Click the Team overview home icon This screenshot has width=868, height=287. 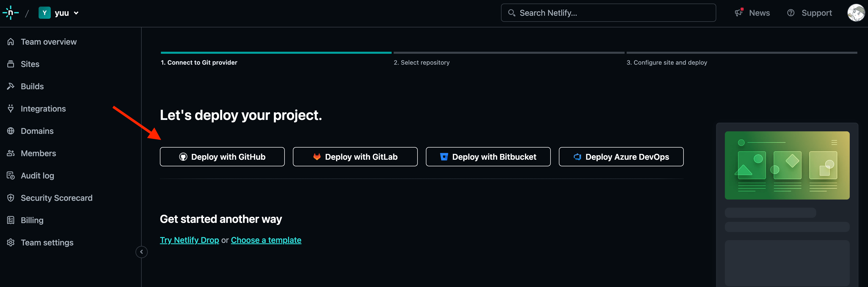point(11,42)
